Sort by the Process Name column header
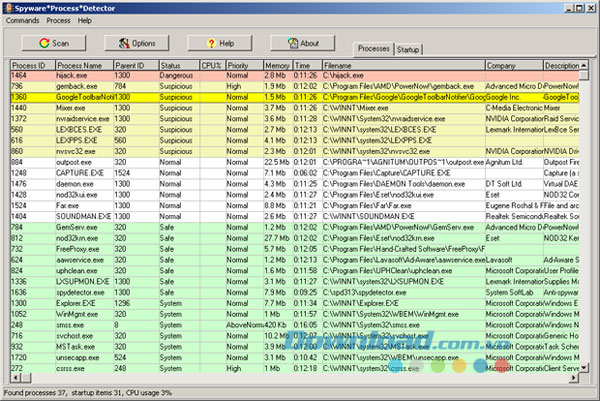Screen dimensions: 600x401 coord(82,65)
